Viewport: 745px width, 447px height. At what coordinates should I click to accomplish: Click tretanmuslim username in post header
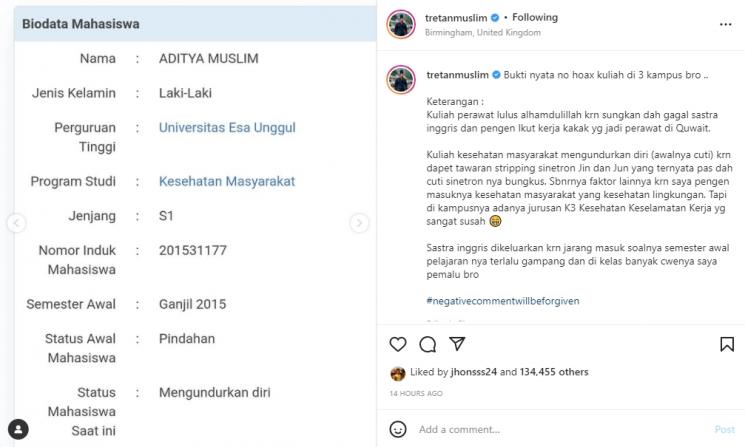(456, 18)
